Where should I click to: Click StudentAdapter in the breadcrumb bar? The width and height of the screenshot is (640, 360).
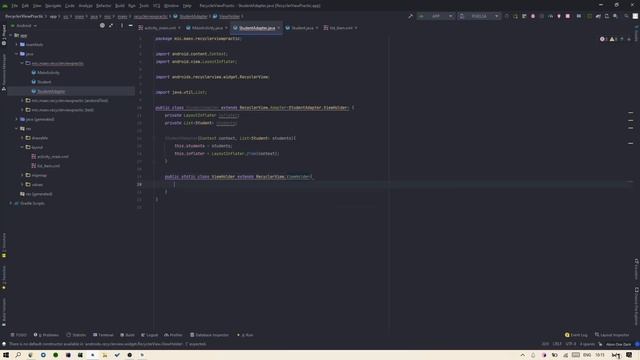(193, 16)
